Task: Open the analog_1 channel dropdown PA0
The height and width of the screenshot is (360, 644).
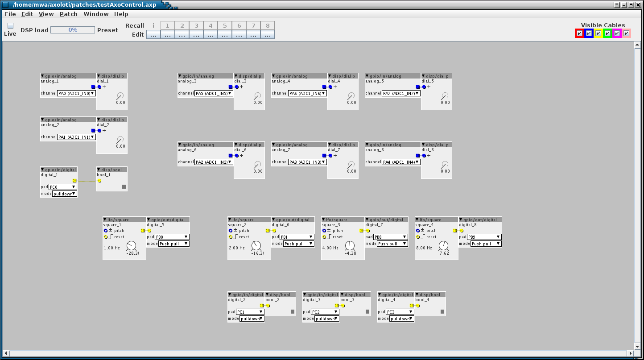Action: click(x=76, y=94)
